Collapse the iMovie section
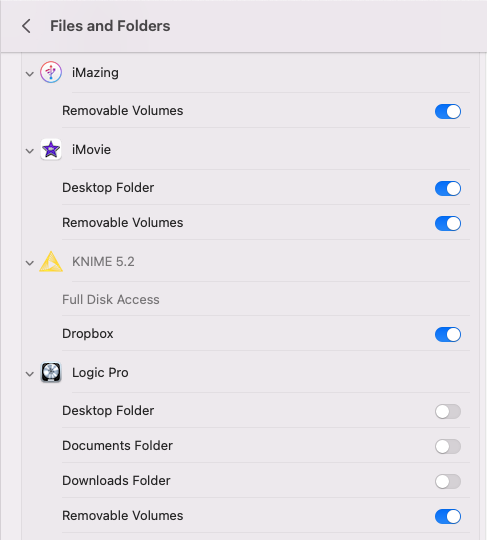 coord(30,151)
